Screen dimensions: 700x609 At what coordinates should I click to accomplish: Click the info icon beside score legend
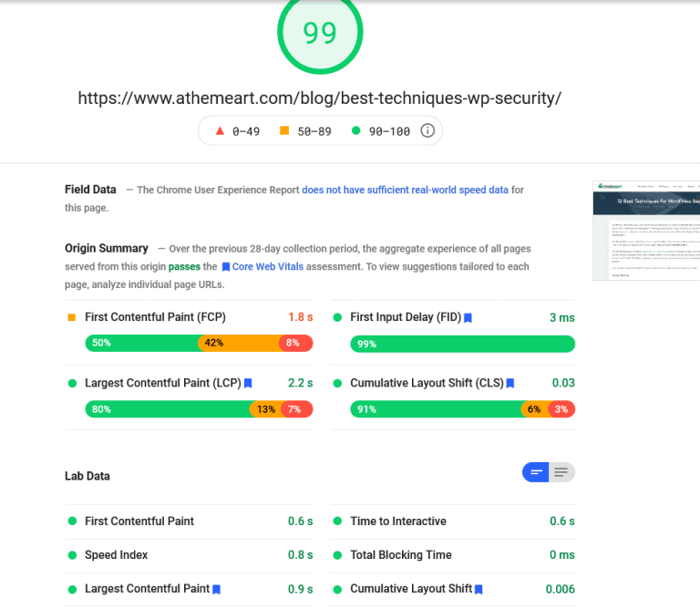(x=427, y=131)
